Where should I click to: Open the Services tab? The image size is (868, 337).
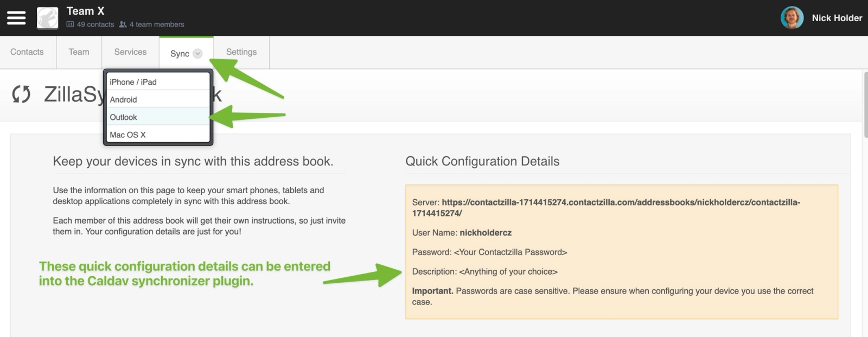130,52
